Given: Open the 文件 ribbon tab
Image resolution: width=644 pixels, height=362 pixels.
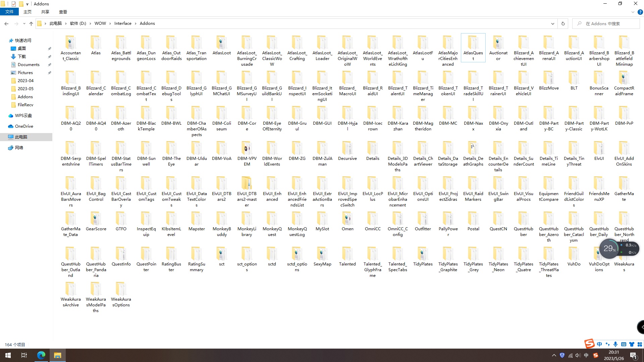Looking at the screenshot, I should (x=9, y=12).
